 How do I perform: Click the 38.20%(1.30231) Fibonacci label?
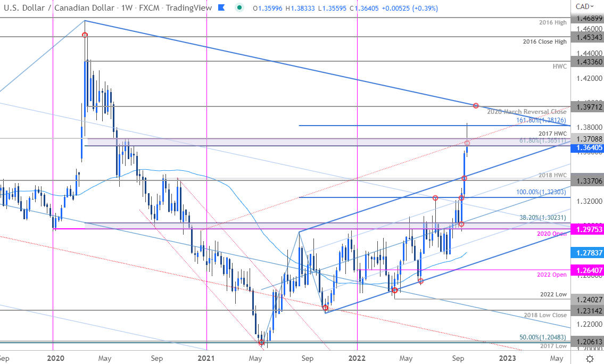543,217
